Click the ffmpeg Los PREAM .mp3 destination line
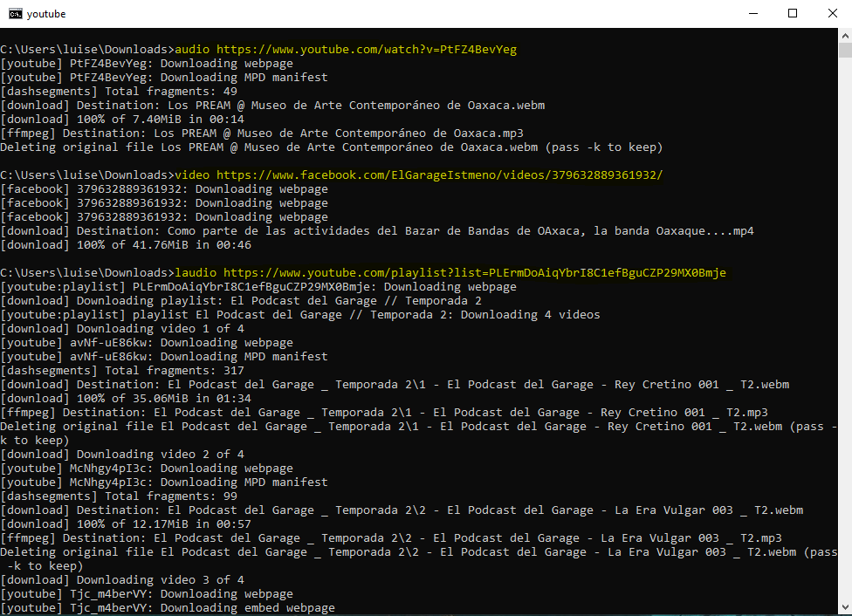The width and height of the screenshot is (852, 616). pyautogui.click(x=262, y=133)
